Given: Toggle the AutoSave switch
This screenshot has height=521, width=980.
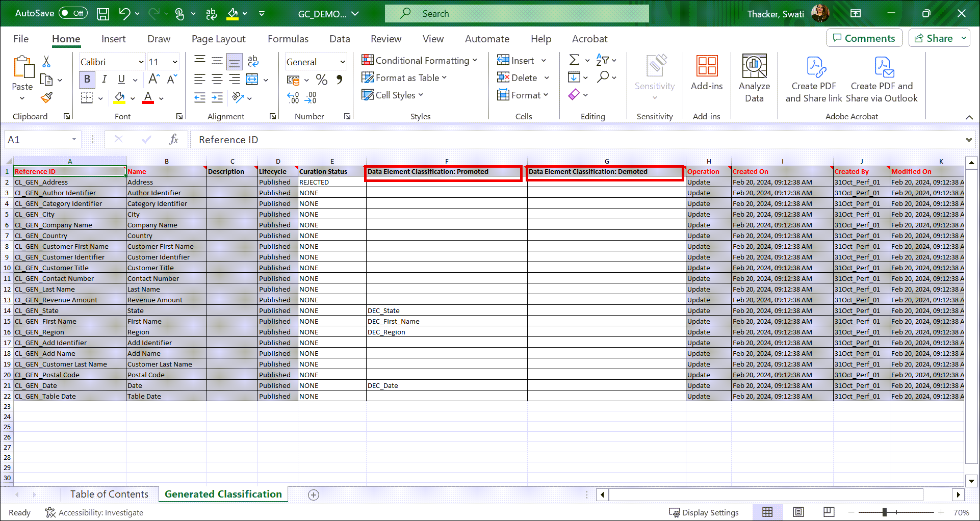Looking at the screenshot, I should click(x=72, y=13).
